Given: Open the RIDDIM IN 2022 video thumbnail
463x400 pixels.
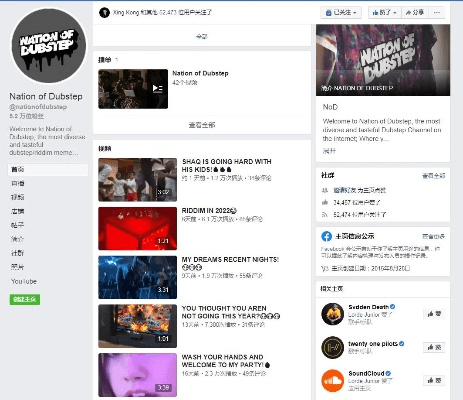Looking at the screenshot, I should pos(137,229).
